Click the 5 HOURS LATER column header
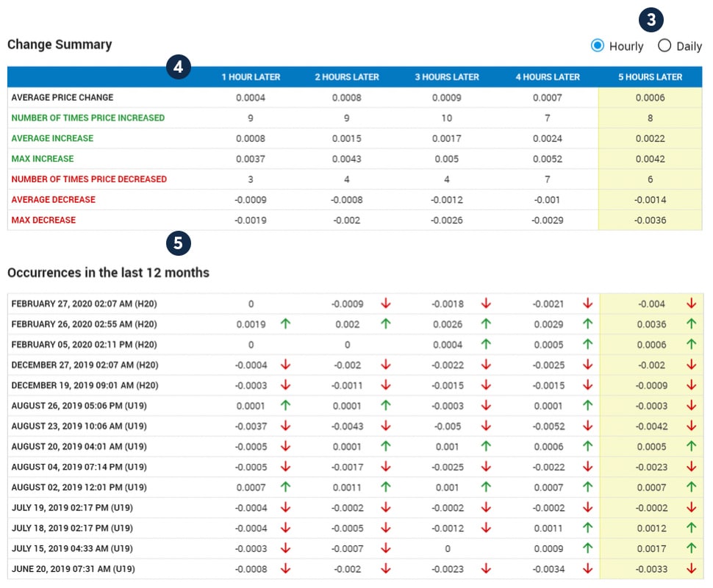The image size is (713, 588). [x=651, y=77]
